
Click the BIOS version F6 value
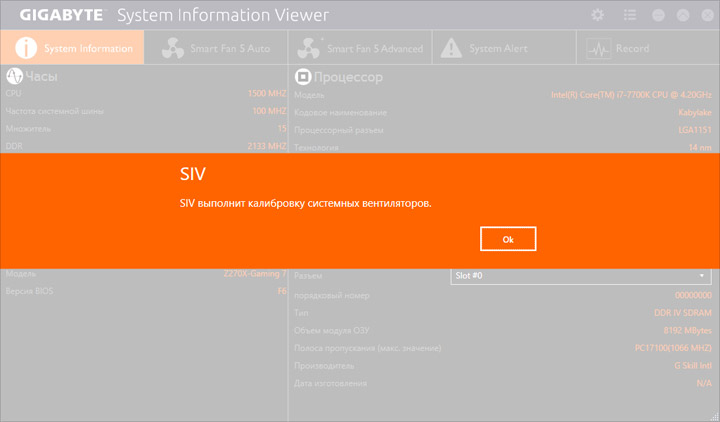(x=282, y=291)
